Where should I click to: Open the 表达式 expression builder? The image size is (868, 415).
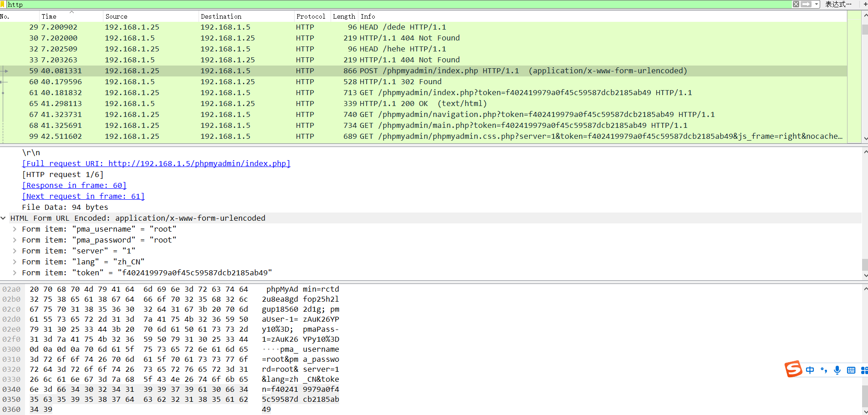click(x=838, y=4)
